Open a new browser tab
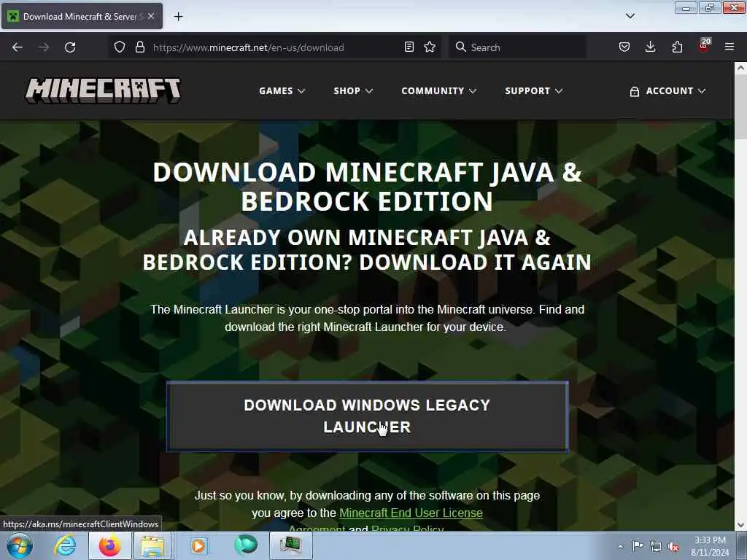The width and height of the screenshot is (747, 560). point(178,17)
